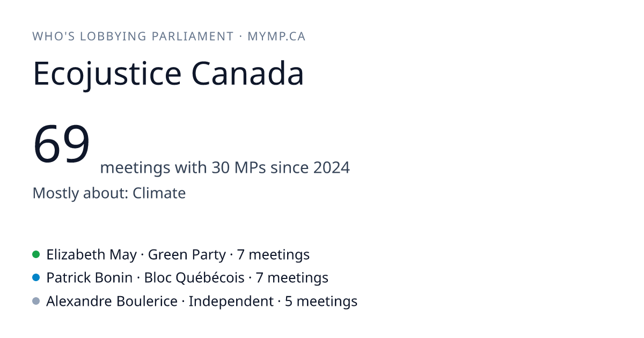Click Elizabeth May's 7 meetings count
The image size is (644, 338).
(x=273, y=255)
